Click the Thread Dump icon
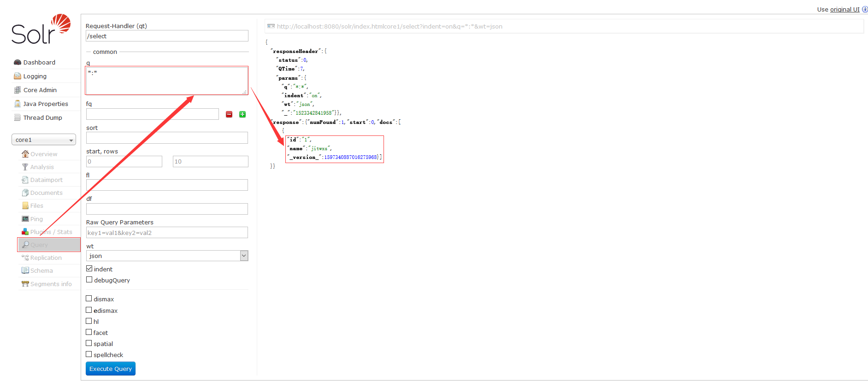The height and width of the screenshot is (381, 868). (18, 117)
